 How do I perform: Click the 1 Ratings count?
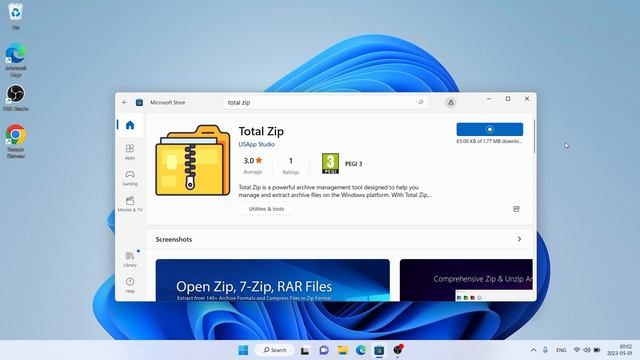[291, 165]
